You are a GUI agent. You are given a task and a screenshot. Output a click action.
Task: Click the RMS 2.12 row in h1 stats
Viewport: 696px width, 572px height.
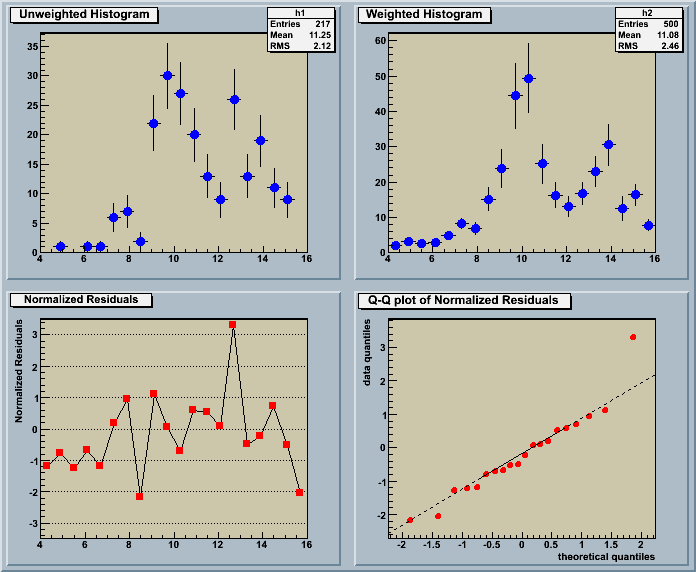point(301,46)
